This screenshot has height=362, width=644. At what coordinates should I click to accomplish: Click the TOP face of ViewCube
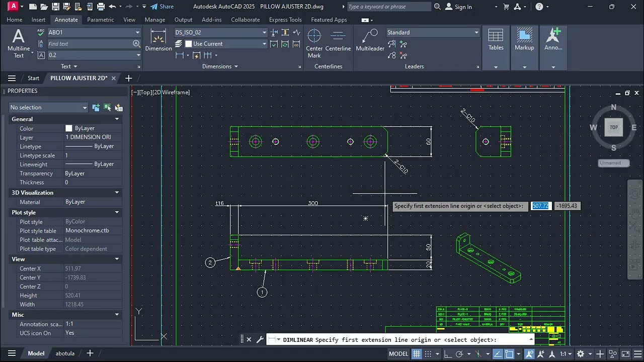(613, 127)
